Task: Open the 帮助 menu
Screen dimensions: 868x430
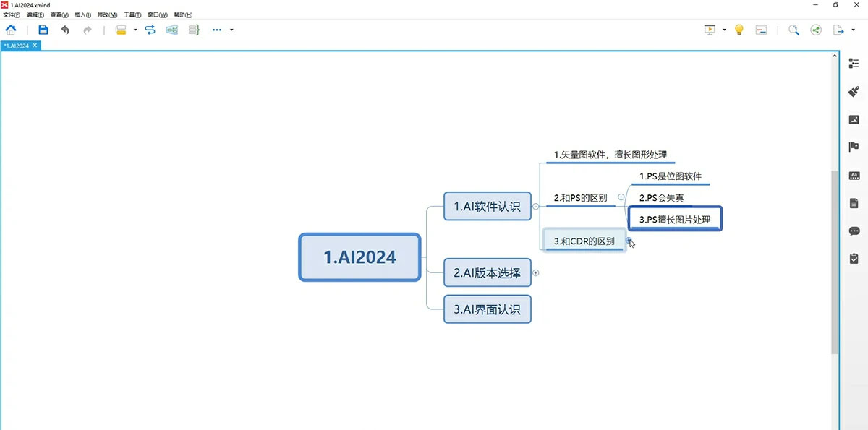Action: 183,14
